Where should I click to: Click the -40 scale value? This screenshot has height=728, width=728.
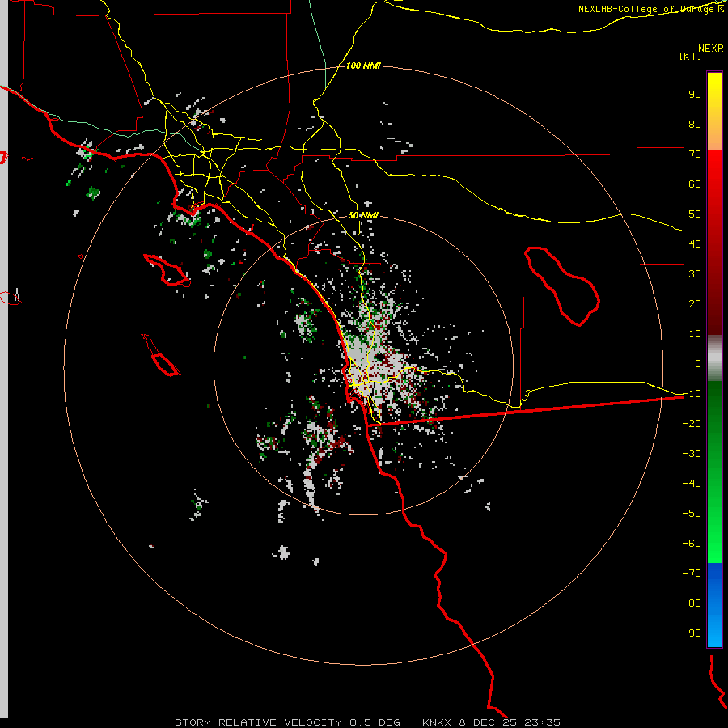pyautogui.click(x=692, y=484)
